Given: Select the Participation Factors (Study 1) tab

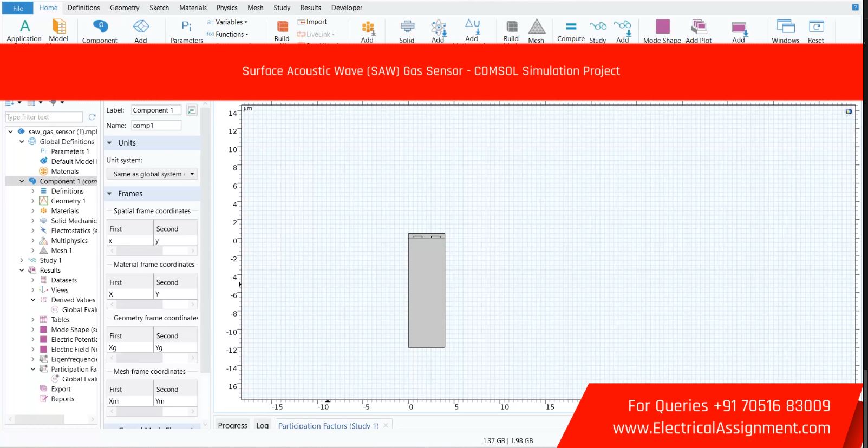Looking at the screenshot, I should click(x=328, y=425).
